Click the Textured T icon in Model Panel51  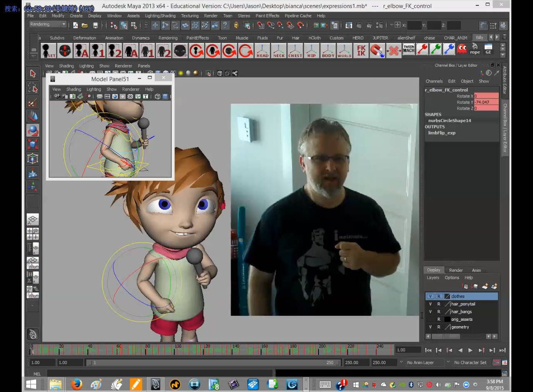[146, 97]
